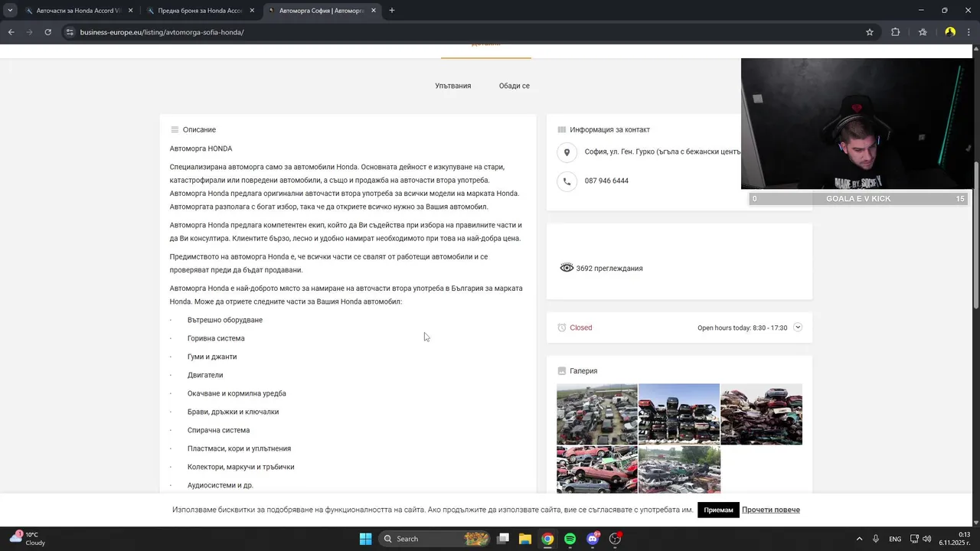
Task: Open Discord from the taskbar
Action: pos(593,539)
